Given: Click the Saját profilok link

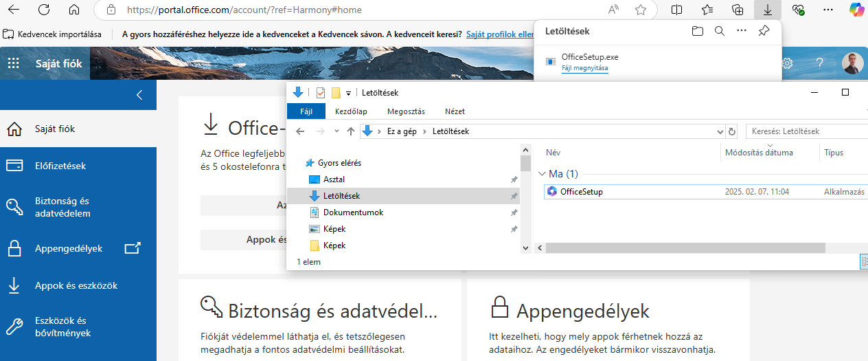Looking at the screenshot, I should 500,34.
